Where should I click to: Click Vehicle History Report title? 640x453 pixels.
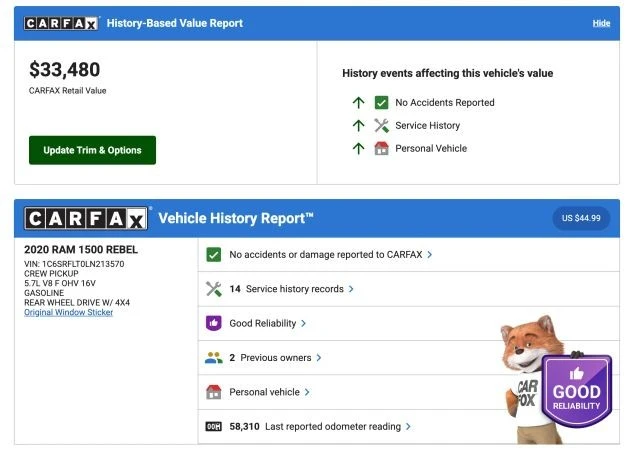[x=236, y=218]
